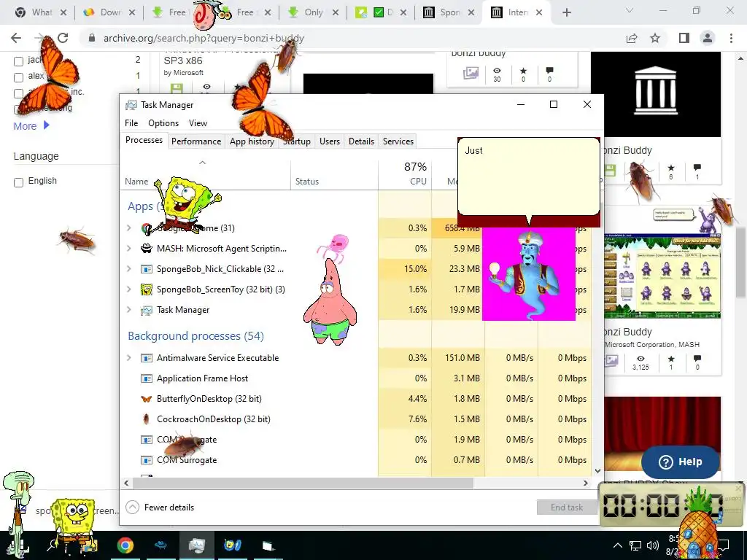747x560 pixels.
Task: Click the browser page vertical scrollbar
Action: pos(740,262)
